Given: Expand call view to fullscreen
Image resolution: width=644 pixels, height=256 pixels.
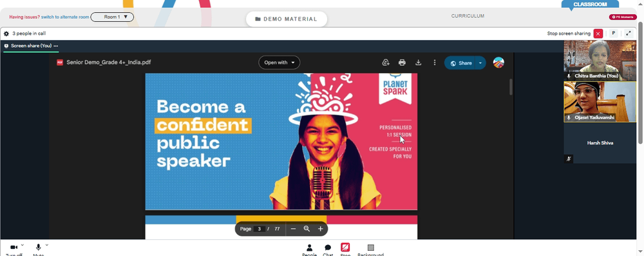Looking at the screenshot, I should pyautogui.click(x=629, y=34).
